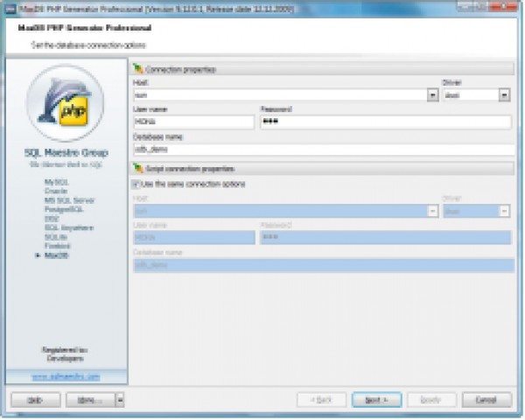This screenshot has width=525, height=420.
Task: Click the Connection properties section icon
Action: tap(138, 68)
